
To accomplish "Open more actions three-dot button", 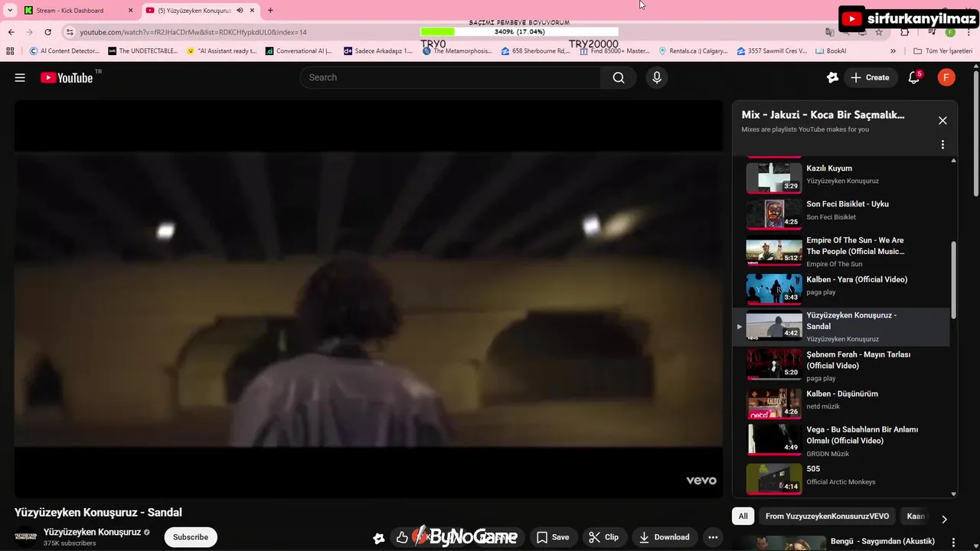I will pos(713,537).
